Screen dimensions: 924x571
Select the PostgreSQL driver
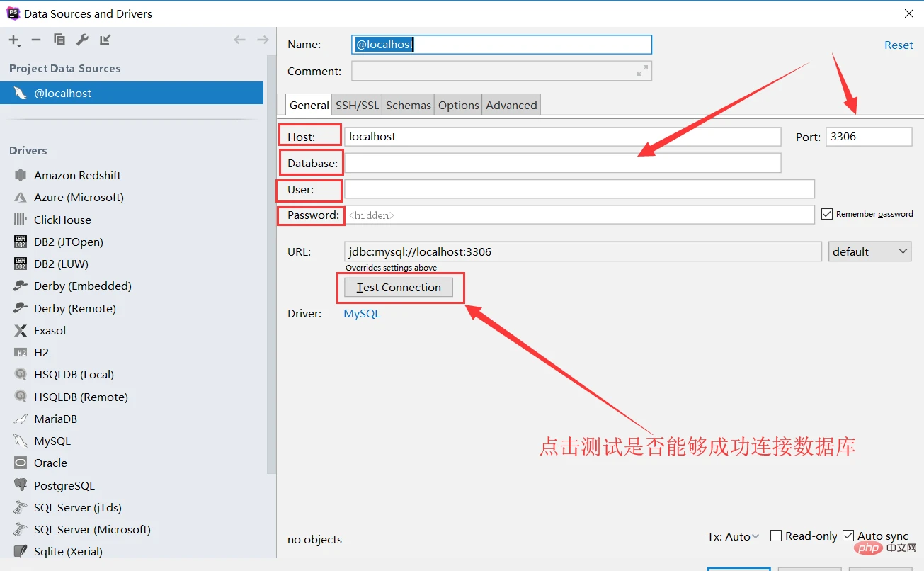click(x=64, y=485)
